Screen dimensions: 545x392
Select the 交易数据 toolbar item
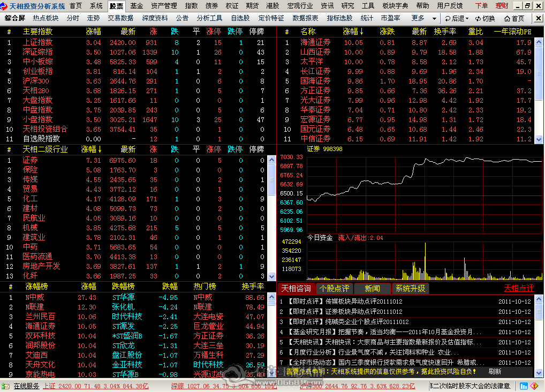click(x=120, y=18)
